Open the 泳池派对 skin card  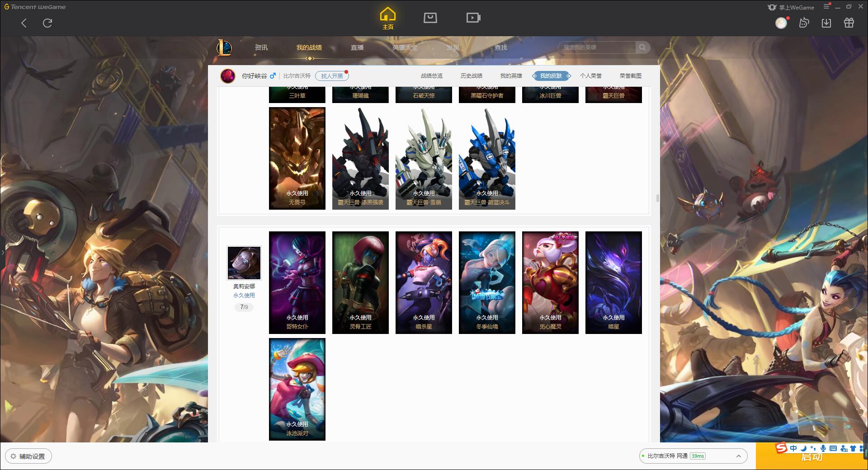[297, 389]
